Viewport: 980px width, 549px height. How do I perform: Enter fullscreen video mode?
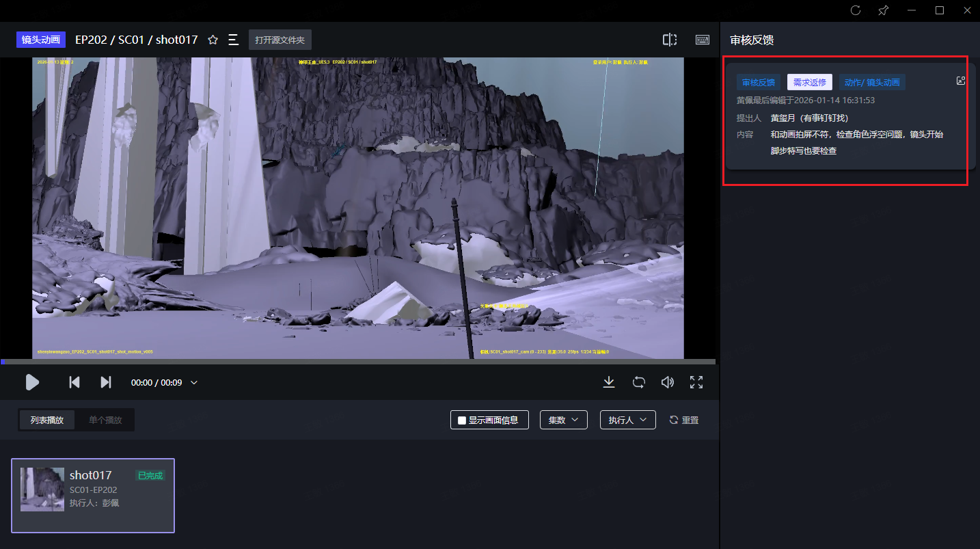(696, 382)
